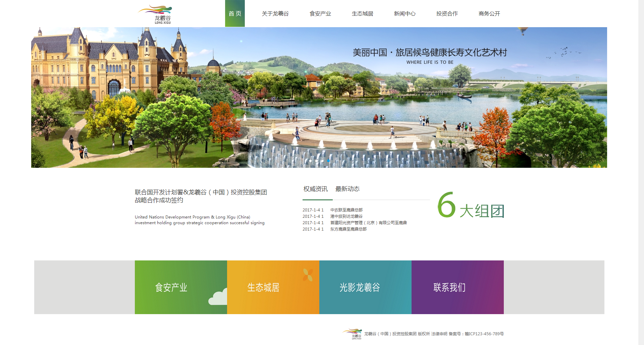Click the Long Xigu logo in the header

(156, 14)
